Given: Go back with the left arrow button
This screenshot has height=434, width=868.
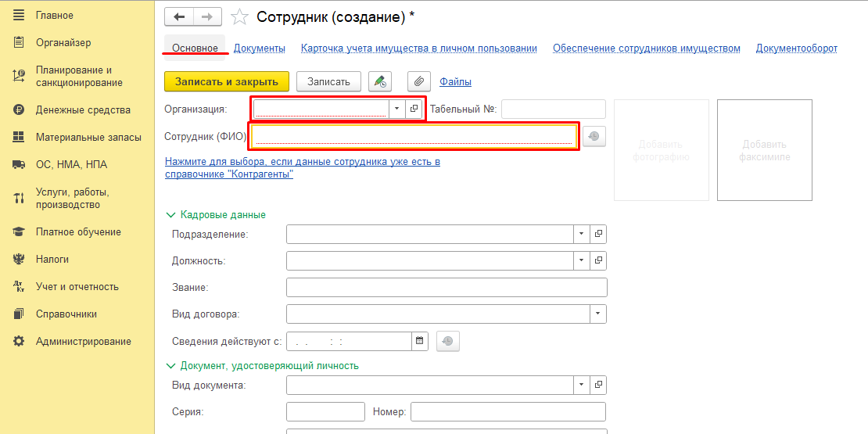Looking at the screenshot, I should pos(179,17).
